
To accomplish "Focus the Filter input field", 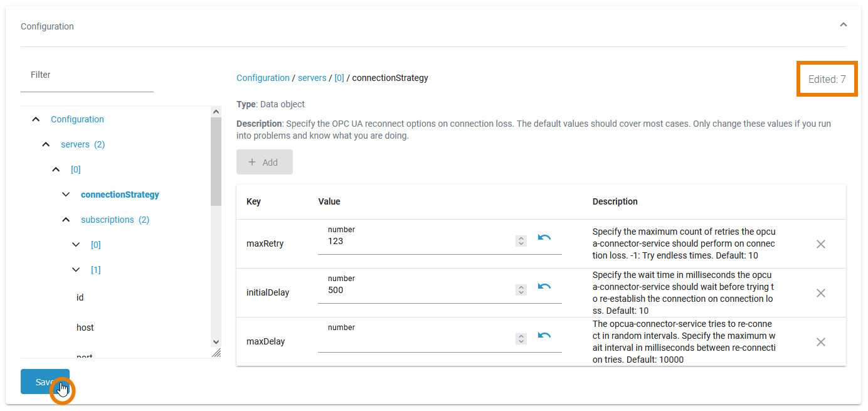I will (x=87, y=75).
